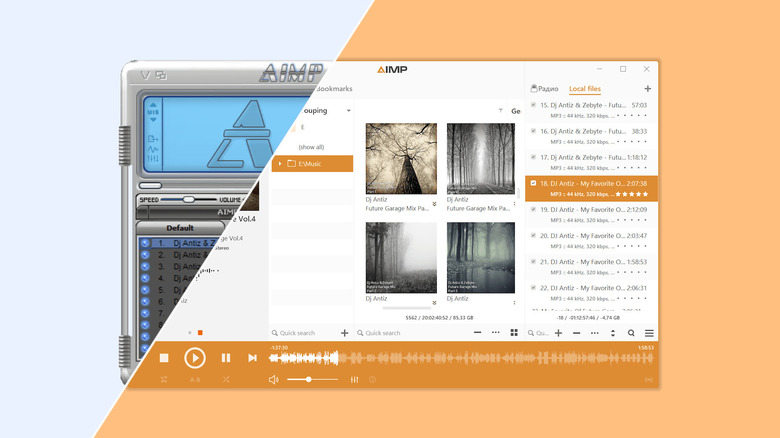Click the round Play button

click(x=195, y=357)
